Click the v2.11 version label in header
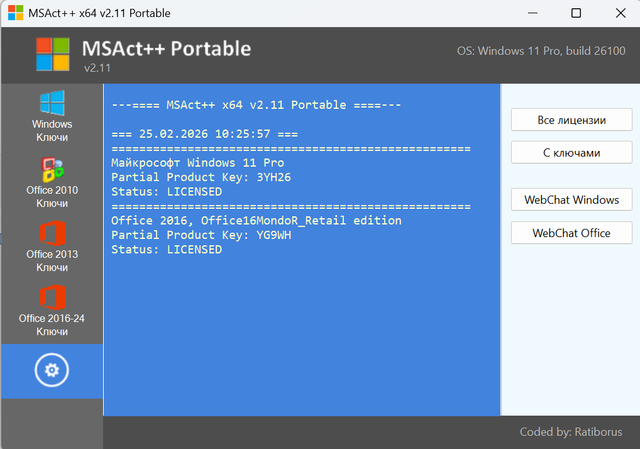The height and width of the screenshot is (449, 640). (x=97, y=68)
